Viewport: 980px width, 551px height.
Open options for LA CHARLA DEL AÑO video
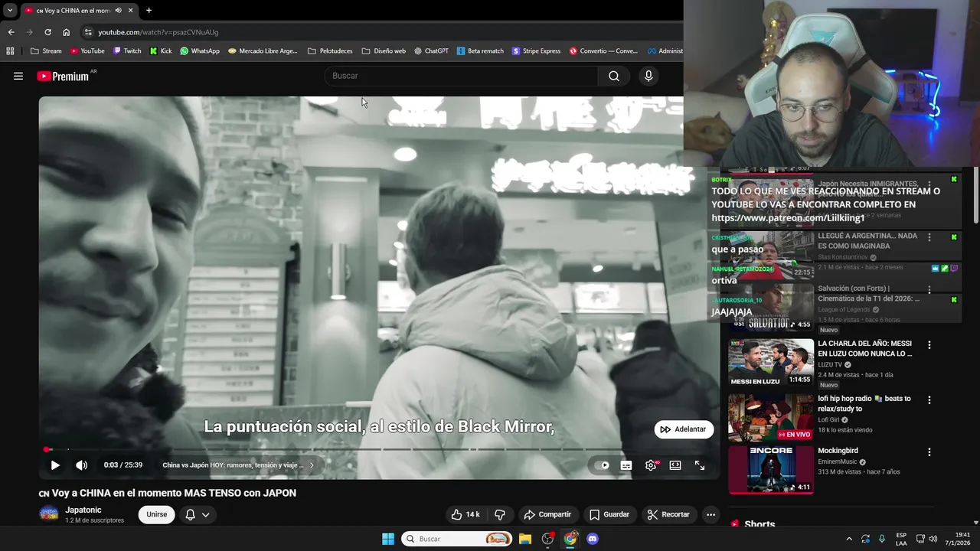point(929,345)
